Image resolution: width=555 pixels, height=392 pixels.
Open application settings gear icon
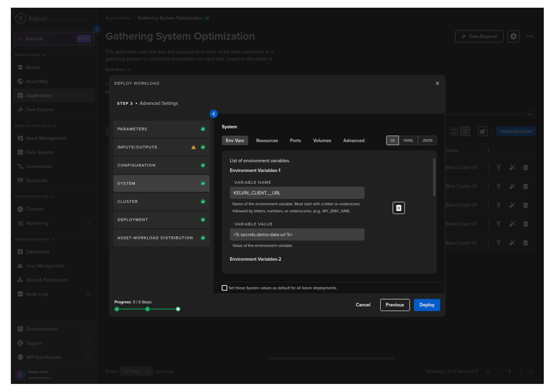tap(513, 36)
